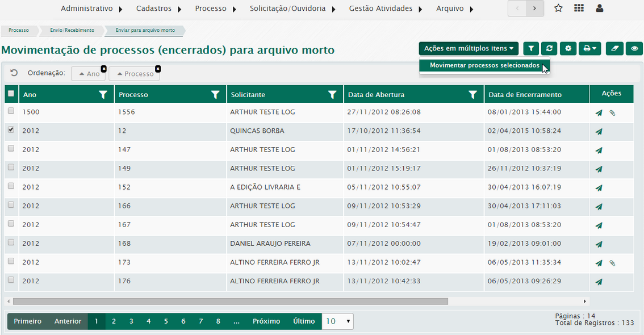
Task: Go to the Próximo page
Action: tap(266, 321)
